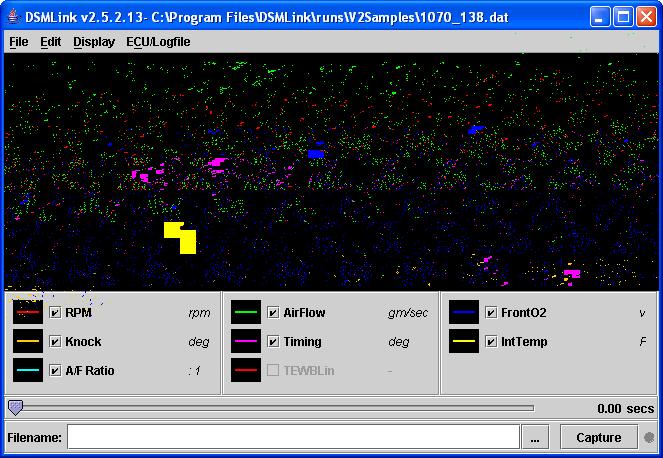Screen dimensions: 663x458
Task: Click the red RPM line color swatch
Action: [x=28, y=312]
